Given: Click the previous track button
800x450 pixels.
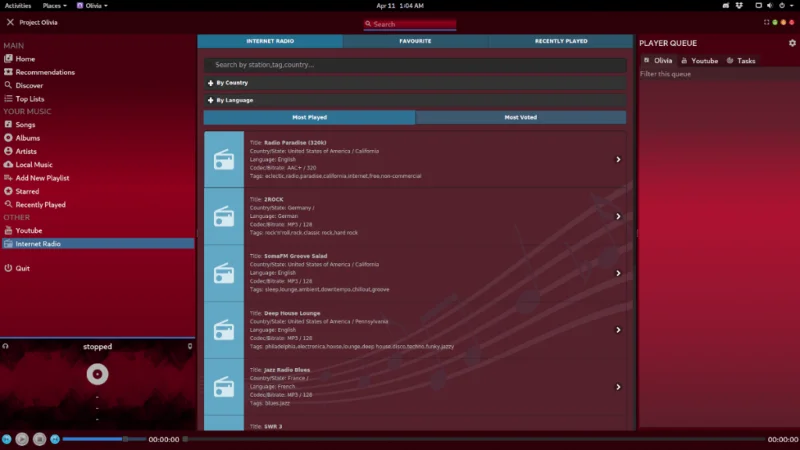Looking at the screenshot, I should click(6, 439).
